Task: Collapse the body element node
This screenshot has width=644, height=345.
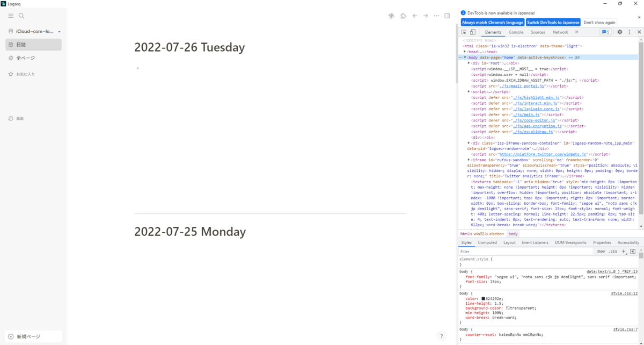Action: coord(465,57)
